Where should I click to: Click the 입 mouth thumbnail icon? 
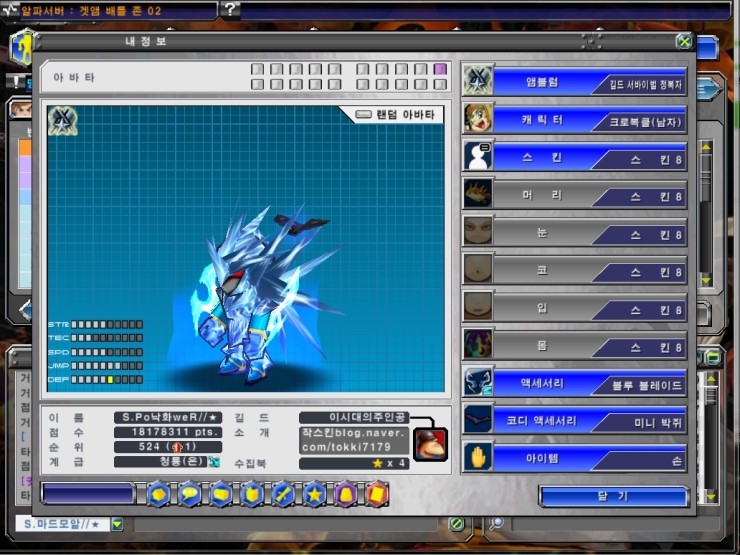click(x=478, y=306)
